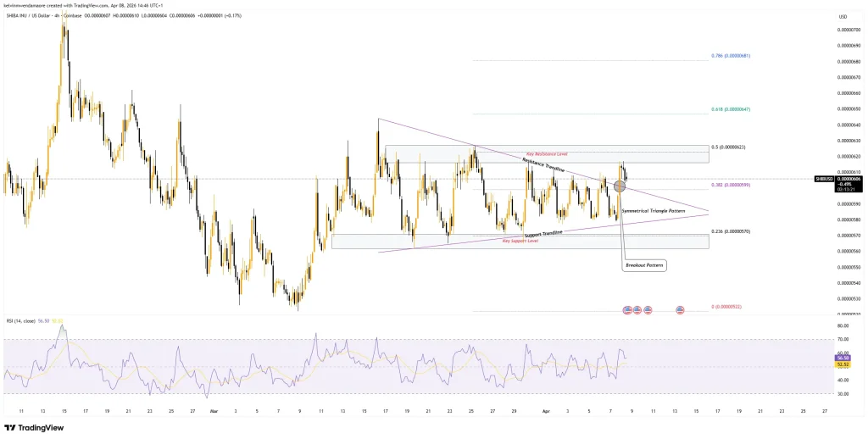
Task: Click the 0.786 (0.00000681) Fibonacci label
Action: point(731,56)
